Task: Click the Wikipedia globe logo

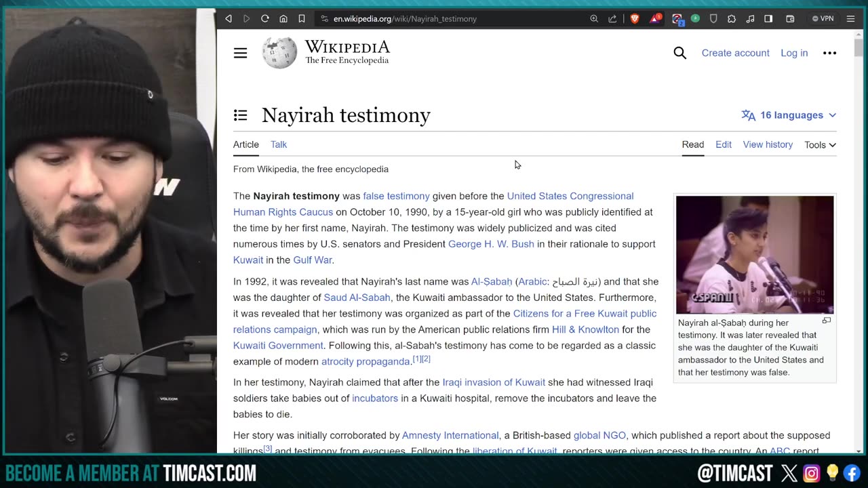Action: click(279, 53)
